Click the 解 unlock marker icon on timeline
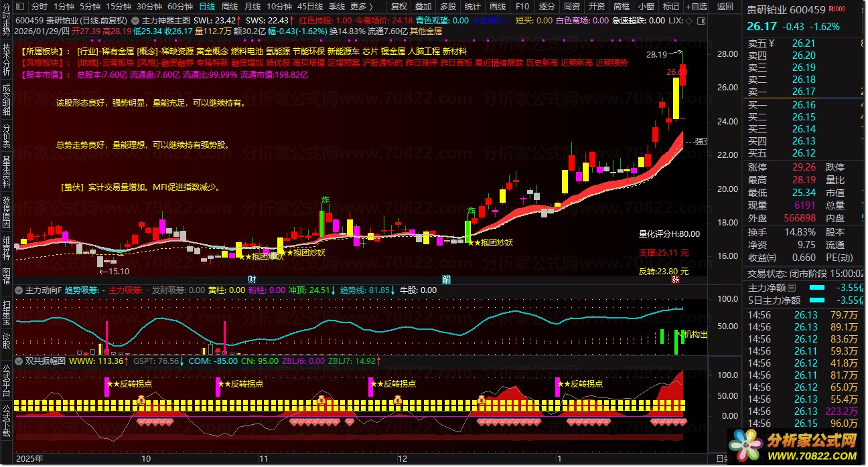 (446, 279)
